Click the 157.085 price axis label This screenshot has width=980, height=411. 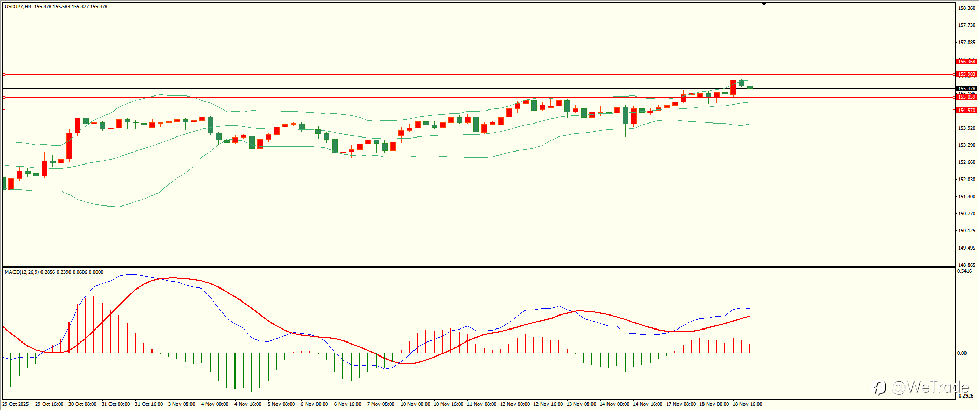[x=967, y=43]
